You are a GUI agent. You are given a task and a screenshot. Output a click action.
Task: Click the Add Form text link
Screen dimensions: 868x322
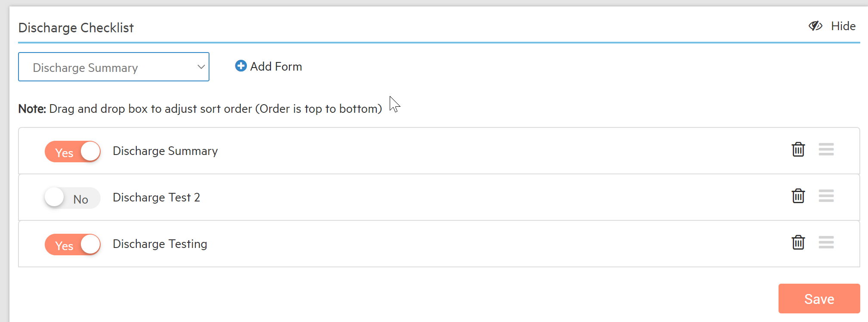pyautogui.click(x=276, y=66)
